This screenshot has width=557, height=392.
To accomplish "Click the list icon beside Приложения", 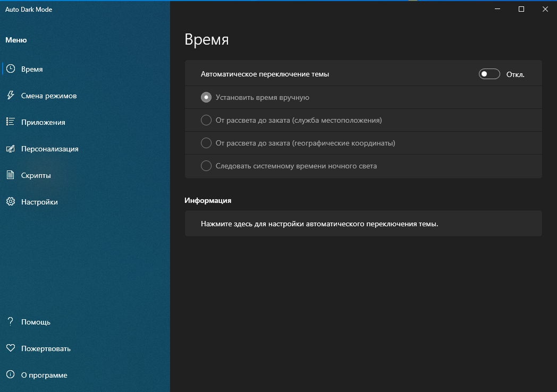I will 11,122.
